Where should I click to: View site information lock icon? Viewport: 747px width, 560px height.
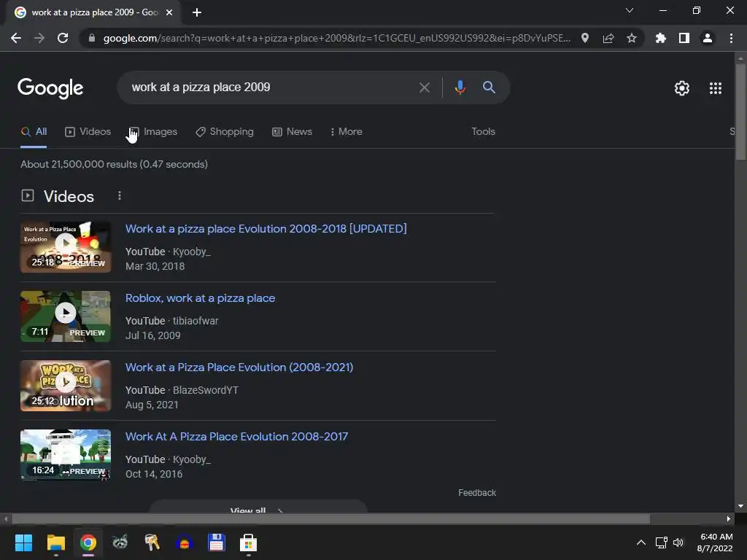92,38
